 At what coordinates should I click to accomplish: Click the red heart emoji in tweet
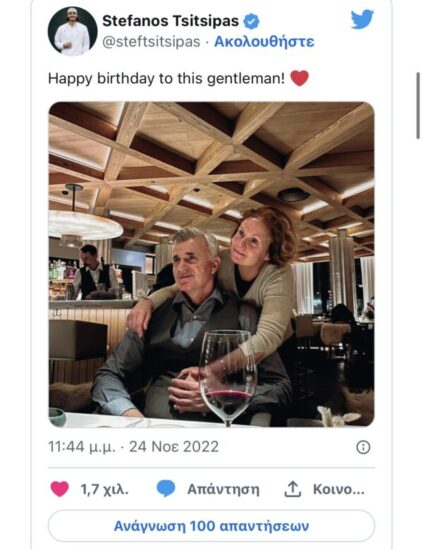[300, 78]
